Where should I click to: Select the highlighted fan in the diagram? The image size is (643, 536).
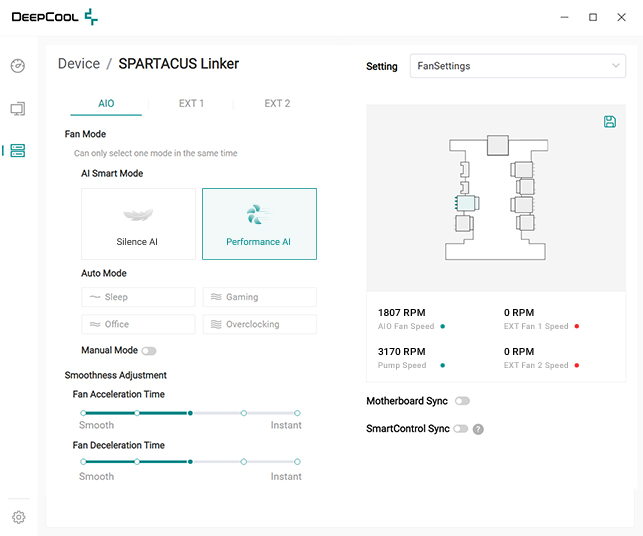click(x=462, y=203)
